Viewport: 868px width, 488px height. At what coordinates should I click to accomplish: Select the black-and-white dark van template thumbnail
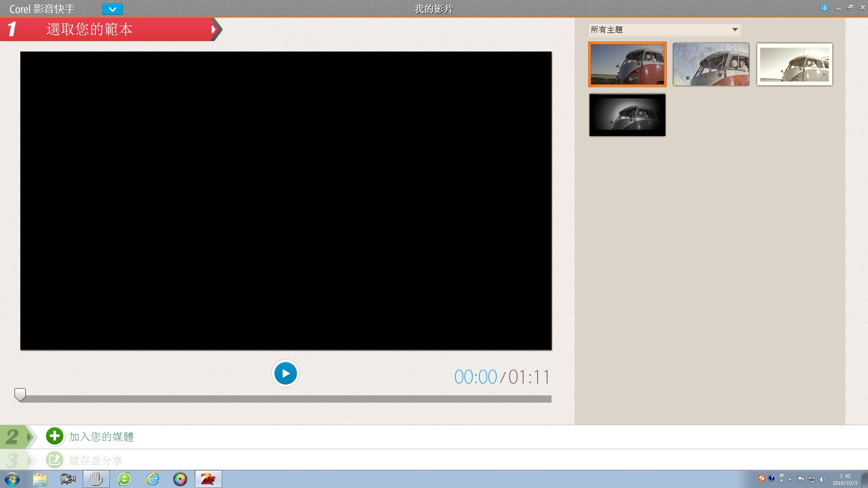pos(627,115)
